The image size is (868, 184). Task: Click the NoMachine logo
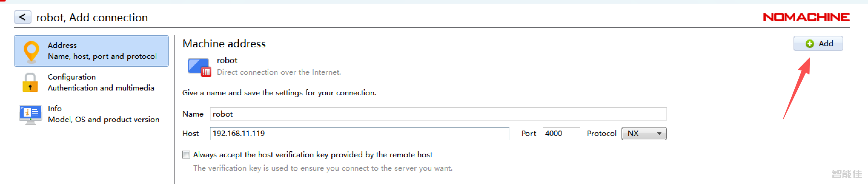(x=806, y=17)
